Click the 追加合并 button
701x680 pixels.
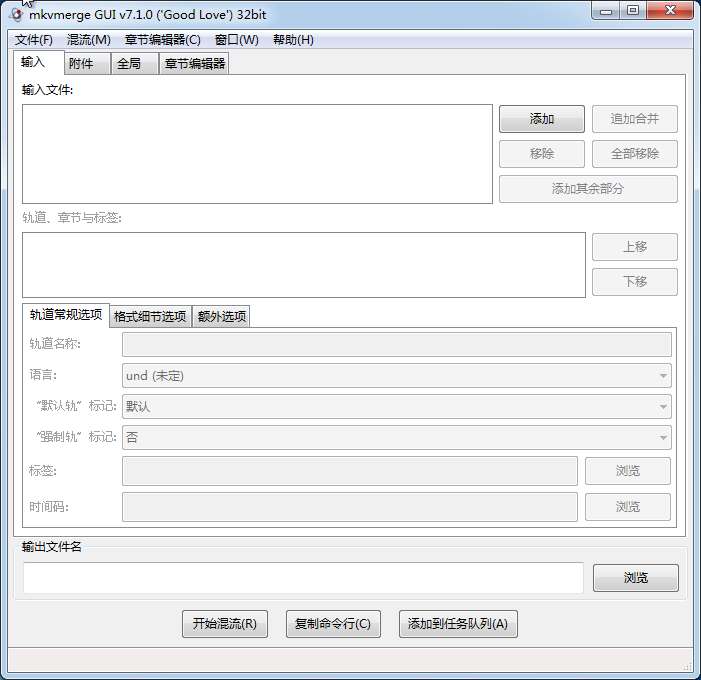coord(635,119)
